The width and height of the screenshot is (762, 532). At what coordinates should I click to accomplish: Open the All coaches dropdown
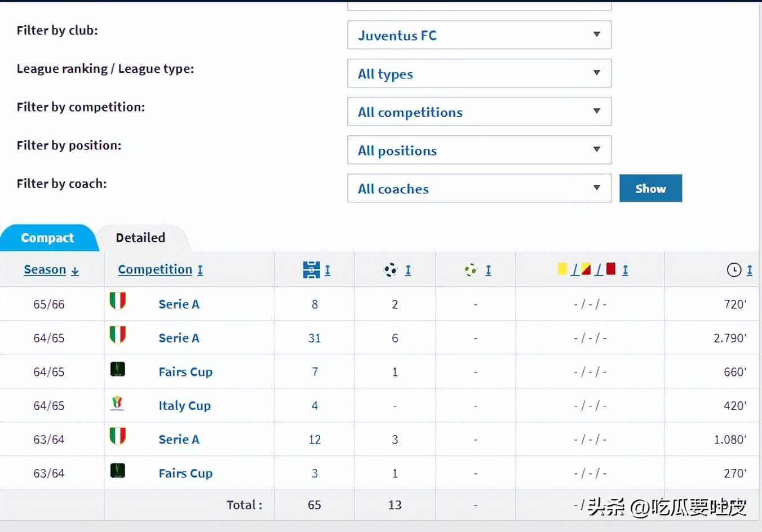pos(479,188)
